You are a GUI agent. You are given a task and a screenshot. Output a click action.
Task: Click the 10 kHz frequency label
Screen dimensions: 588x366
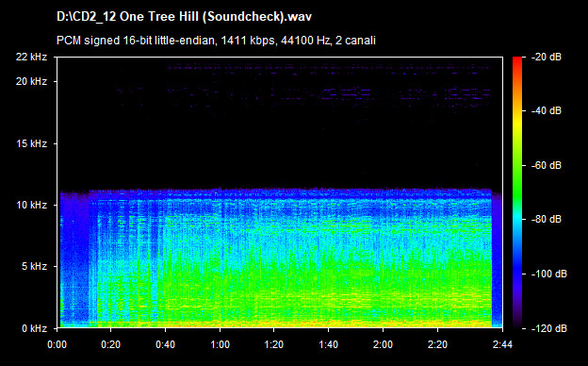[x=31, y=205]
